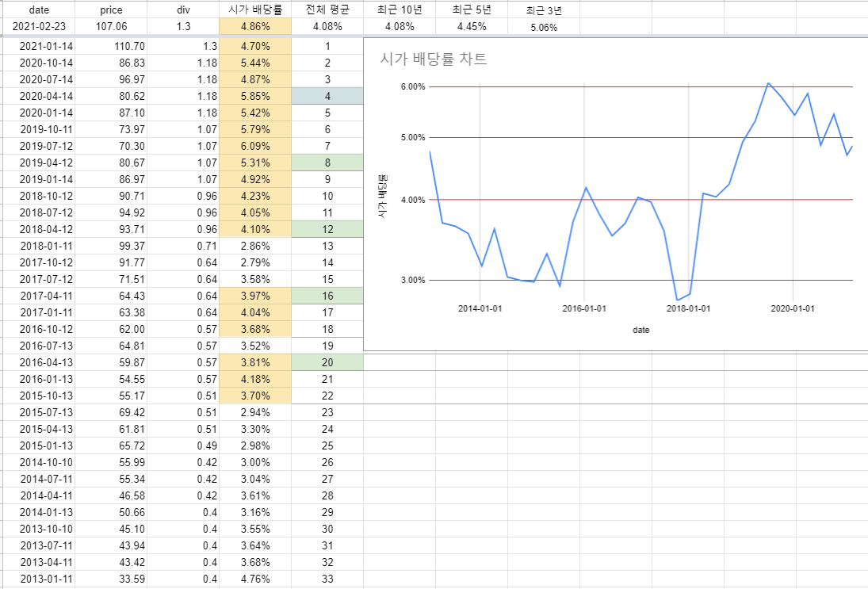The image size is (868, 589).
Task: Select the '최근 10년' header cell
Action: (x=400, y=10)
